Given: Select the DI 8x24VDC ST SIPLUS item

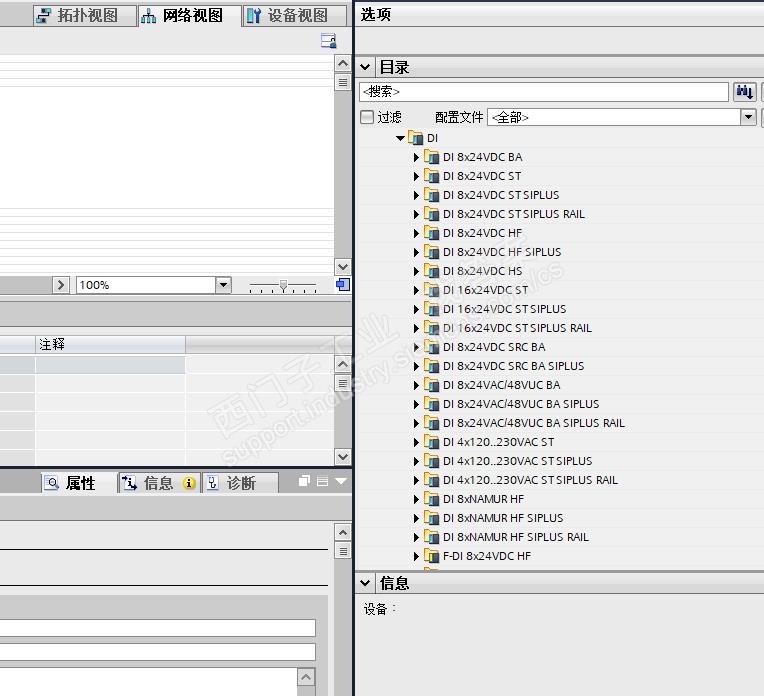Looking at the screenshot, I should point(501,195).
